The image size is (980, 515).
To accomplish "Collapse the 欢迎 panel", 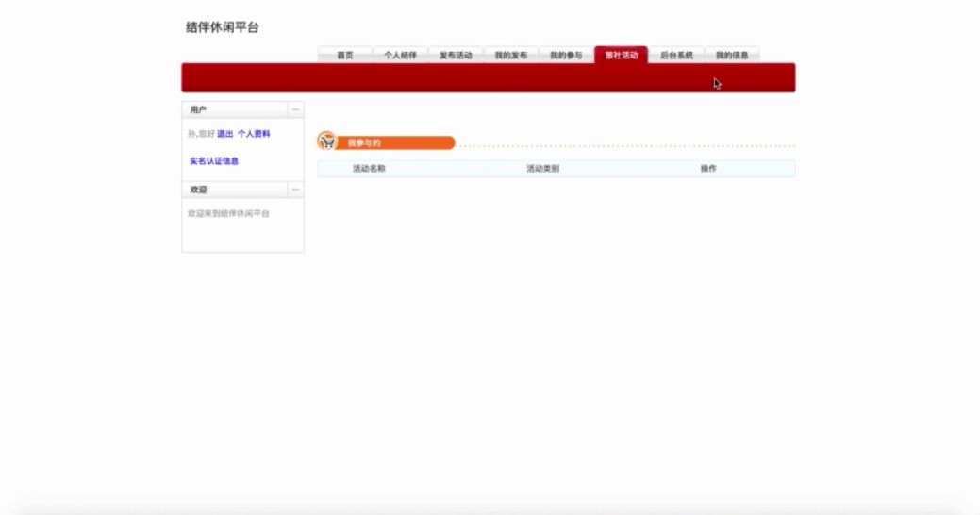I will click(295, 190).
